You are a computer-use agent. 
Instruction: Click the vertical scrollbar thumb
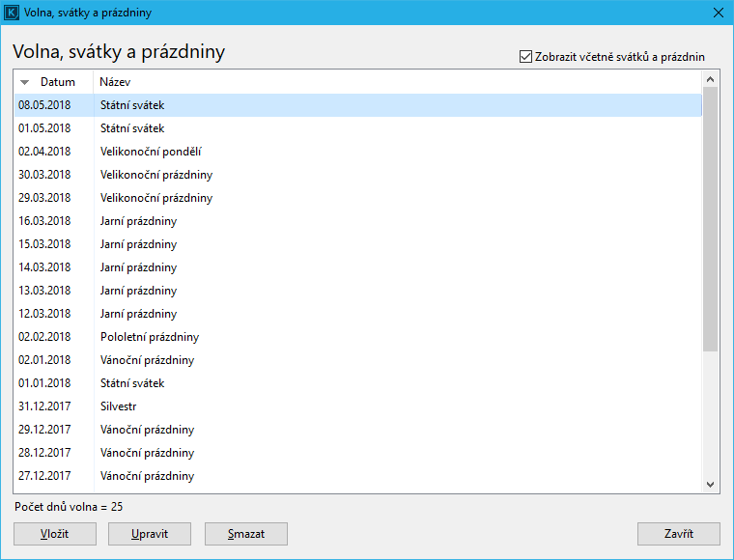click(x=711, y=217)
